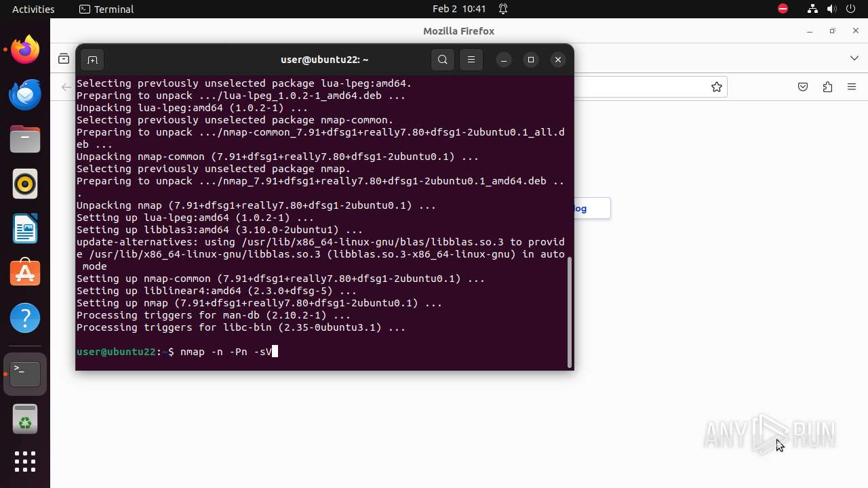Open the clock and calendar Feb 2 10:41

click(x=459, y=9)
